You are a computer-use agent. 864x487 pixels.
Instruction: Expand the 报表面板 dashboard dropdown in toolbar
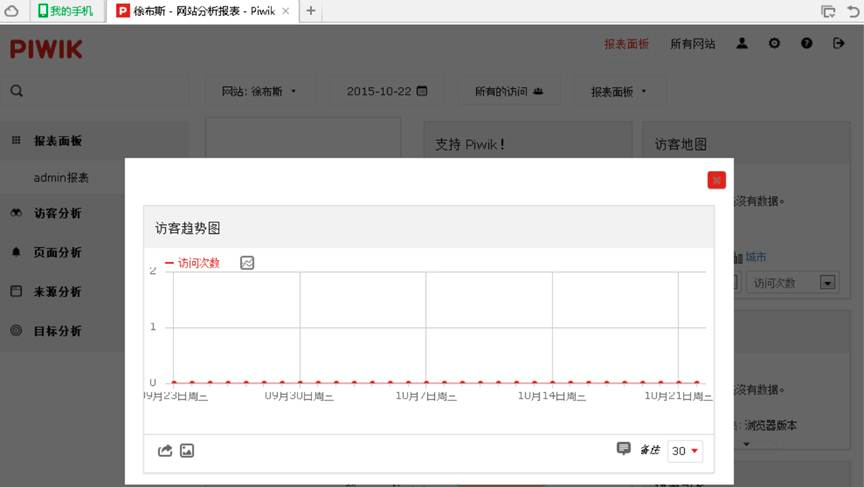618,91
